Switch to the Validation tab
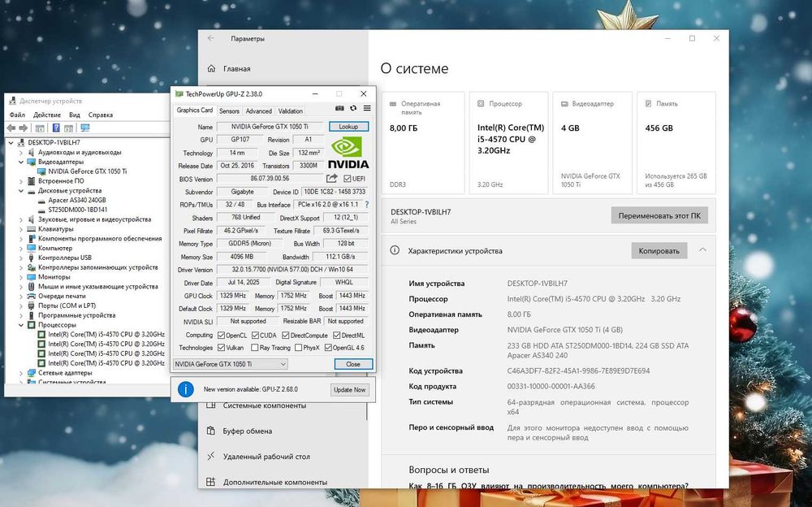812x507 pixels. pyautogui.click(x=290, y=111)
